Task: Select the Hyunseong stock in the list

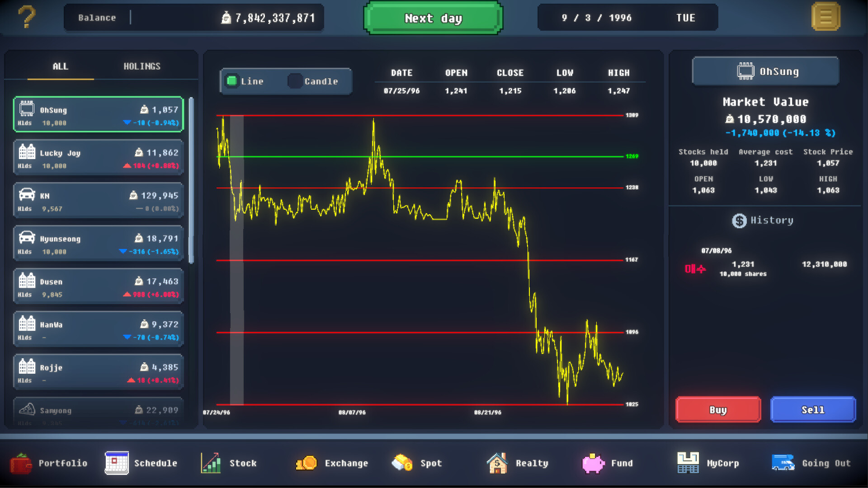Action: pyautogui.click(x=98, y=243)
